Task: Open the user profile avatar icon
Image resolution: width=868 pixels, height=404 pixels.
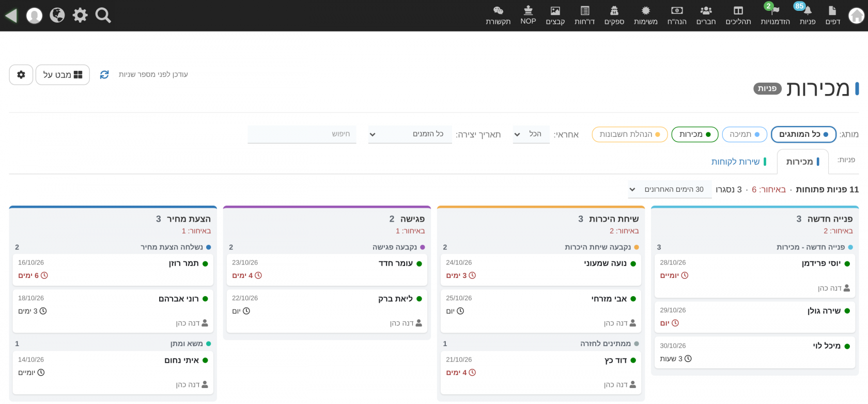Action: tap(34, 15)
